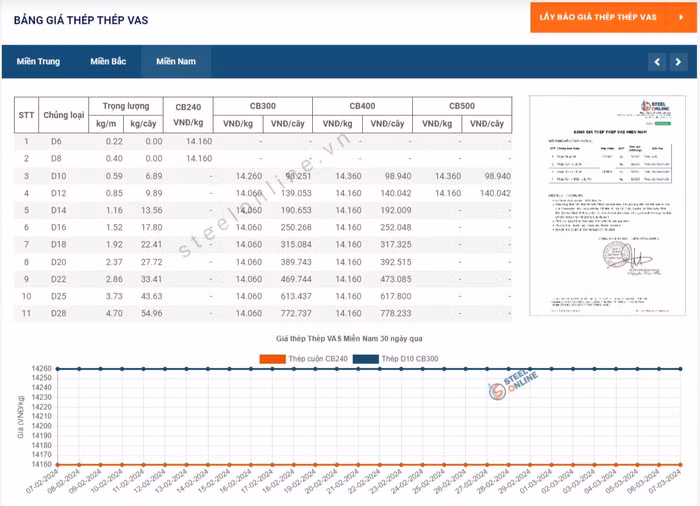This screenshot has height=506, width=700.
Task: Switch to the Miền Bắc tab
Action: pos(108,62)
